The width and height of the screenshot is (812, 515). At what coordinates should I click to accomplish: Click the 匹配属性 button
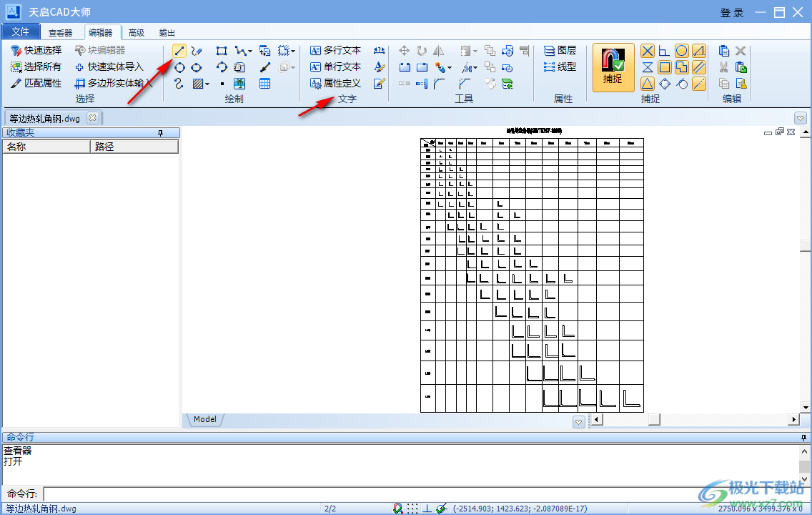click(36, 84)
